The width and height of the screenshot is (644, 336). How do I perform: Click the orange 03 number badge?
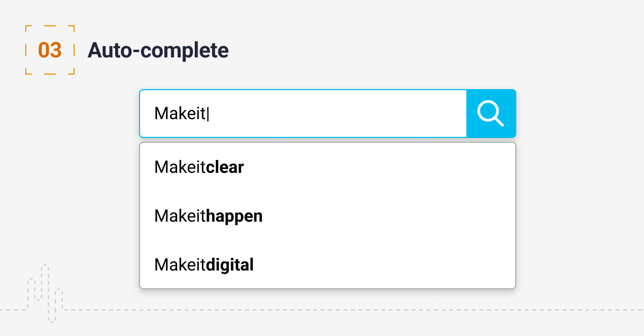50,50
